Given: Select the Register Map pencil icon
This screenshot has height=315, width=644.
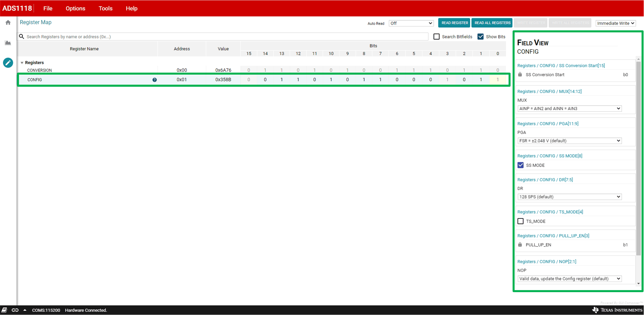Looking at the screenshot, I should (x=8, y=63).
